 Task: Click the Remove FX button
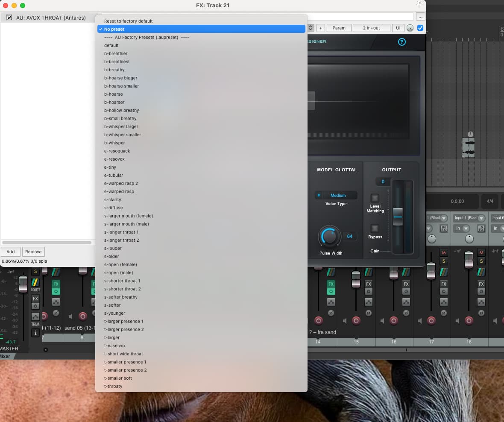coord(33,252)
